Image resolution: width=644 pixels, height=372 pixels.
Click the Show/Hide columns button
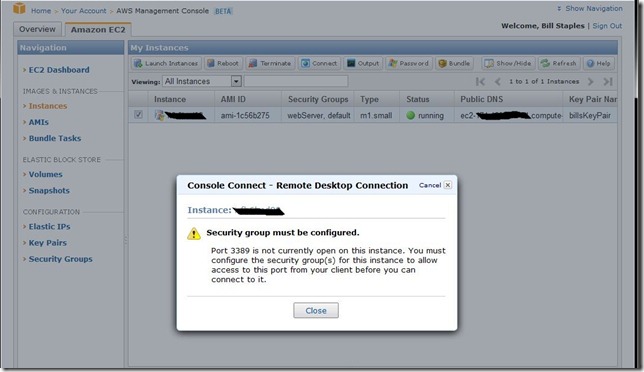[508, 63]
